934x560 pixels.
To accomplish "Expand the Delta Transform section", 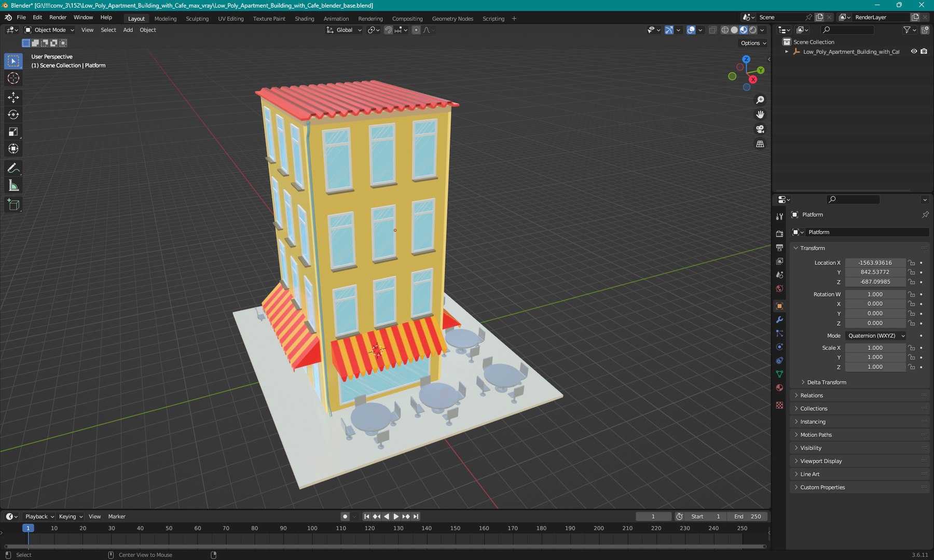I will tap(826, 383).
